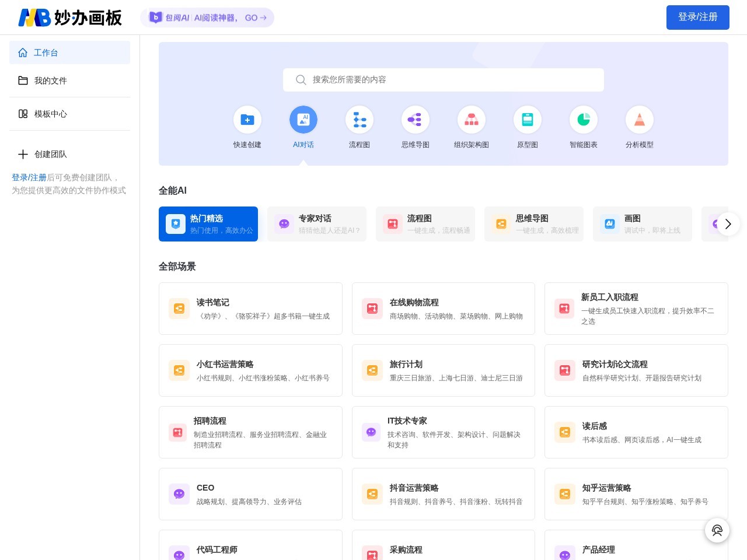This screenshot has height=560, width=747.
Task: Open the 采购流程 card
Action: click(x=444, y=545)
